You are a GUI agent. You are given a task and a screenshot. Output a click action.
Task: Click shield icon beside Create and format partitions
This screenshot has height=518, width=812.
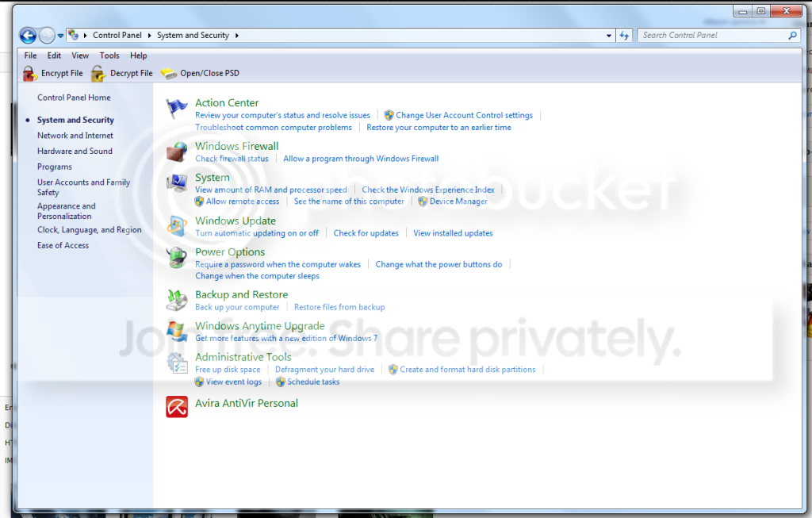[393, 370]
